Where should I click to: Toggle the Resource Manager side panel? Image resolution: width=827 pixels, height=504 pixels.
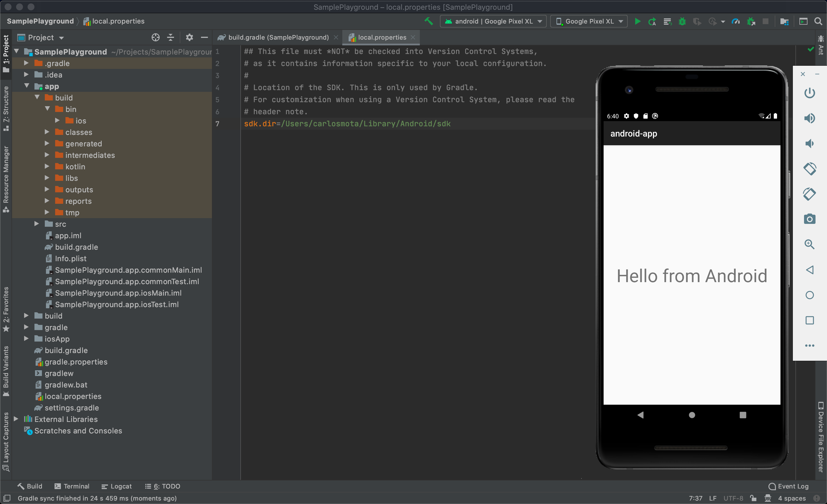pyautogui.click(x=6, y=179)
